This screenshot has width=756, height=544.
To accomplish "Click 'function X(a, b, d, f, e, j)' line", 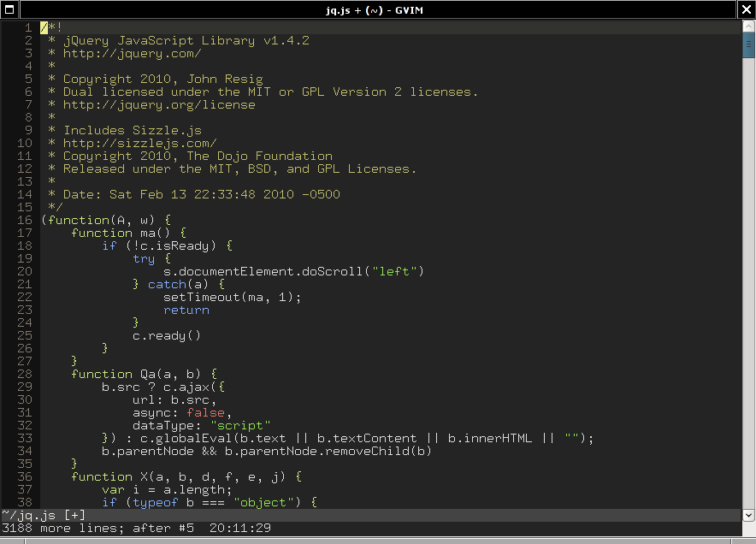I will click(186, 477).
